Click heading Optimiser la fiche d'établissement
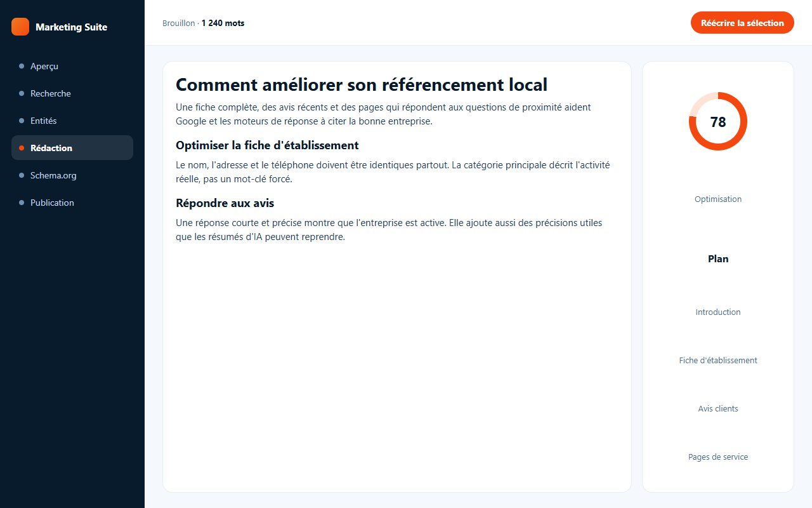Screen dimensions: 812x508 coord(267,145)
